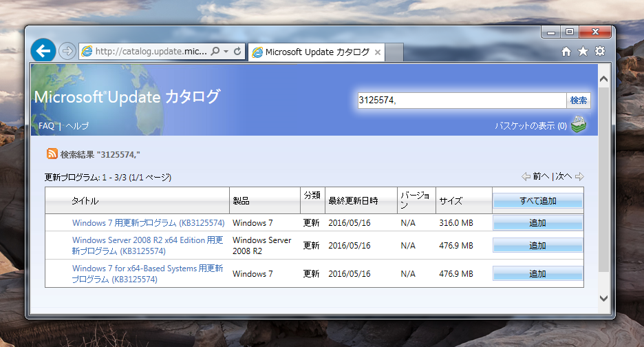
Task: Open the browser Home icon
Action: 566,52
